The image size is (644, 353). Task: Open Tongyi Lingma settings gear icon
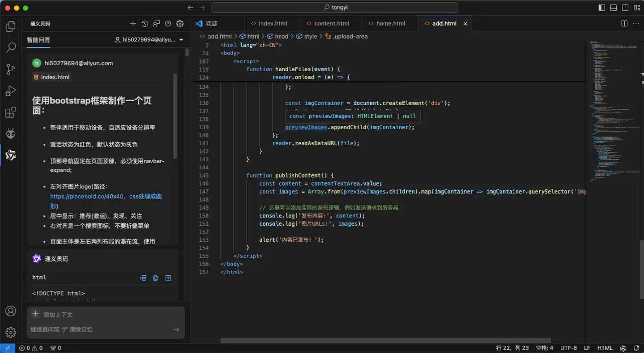(180, 23)
